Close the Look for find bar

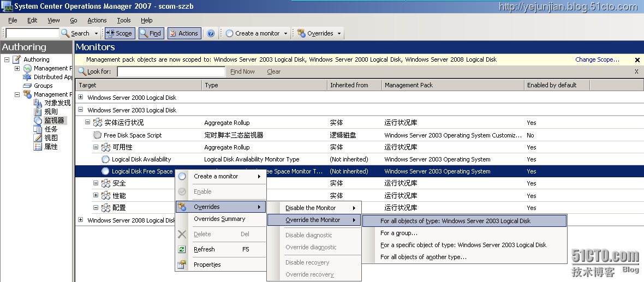[636, 71]
